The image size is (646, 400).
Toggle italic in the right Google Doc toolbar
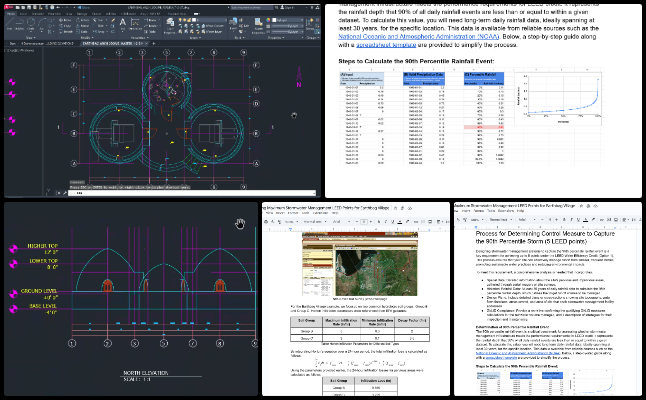[x=571, y=220]
